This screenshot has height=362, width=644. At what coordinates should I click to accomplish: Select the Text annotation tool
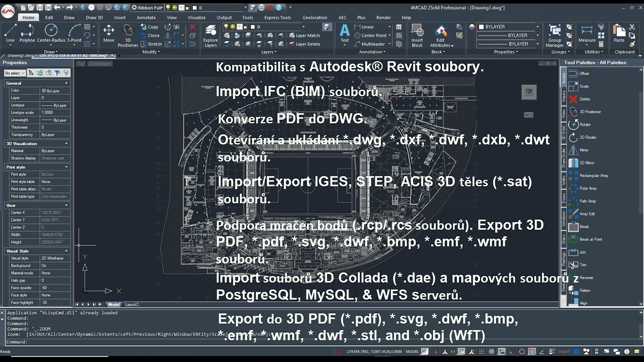click(x=345, y=33)
